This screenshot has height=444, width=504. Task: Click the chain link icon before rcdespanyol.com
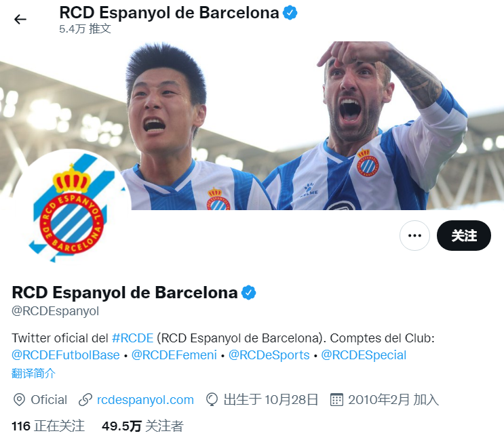[x=85, y=400]
